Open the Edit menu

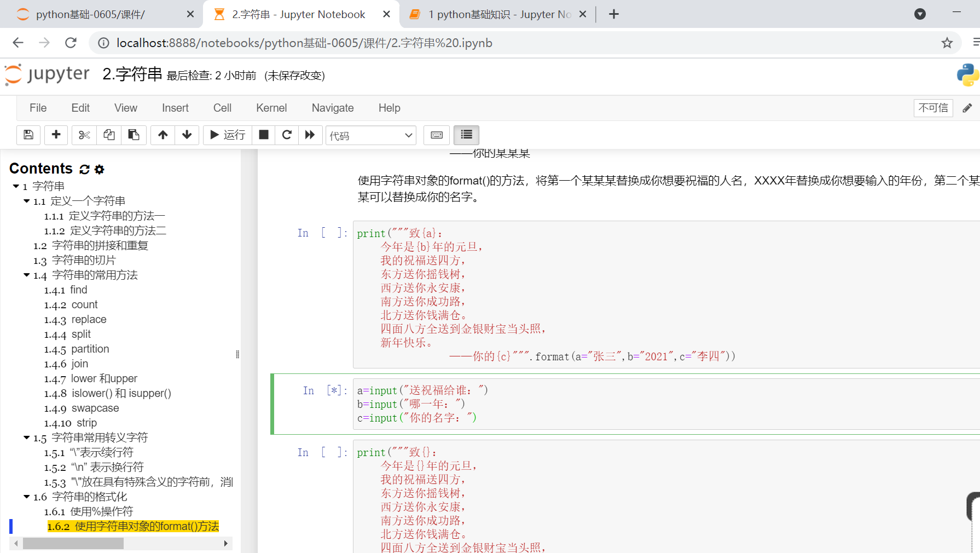[80, 108]
